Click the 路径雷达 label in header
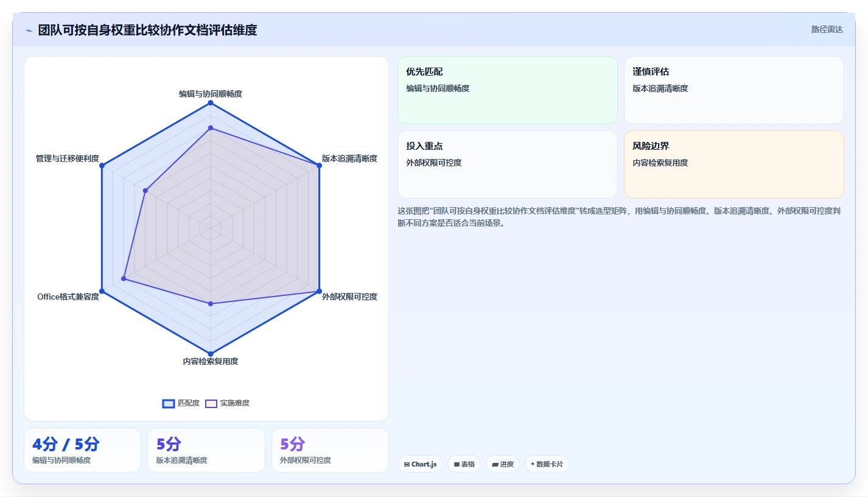 [827, 29]
